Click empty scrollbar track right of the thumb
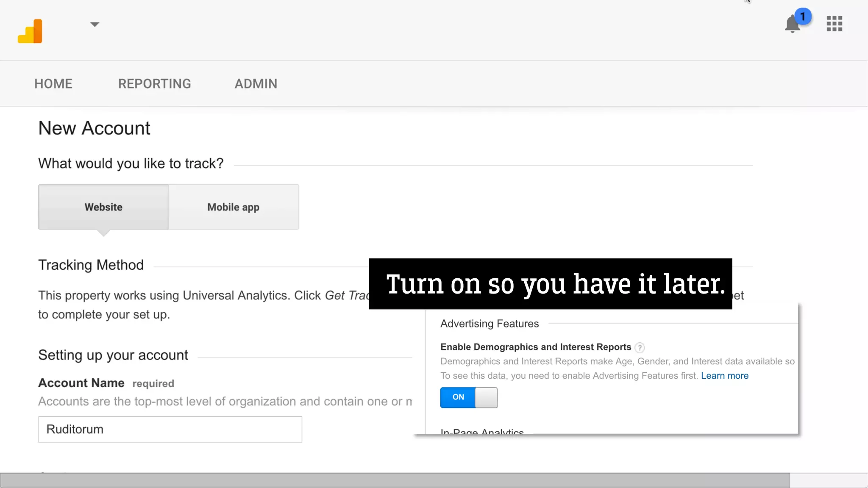The width and height of the screenshot is (868, 488). click(x=828, y=480)
